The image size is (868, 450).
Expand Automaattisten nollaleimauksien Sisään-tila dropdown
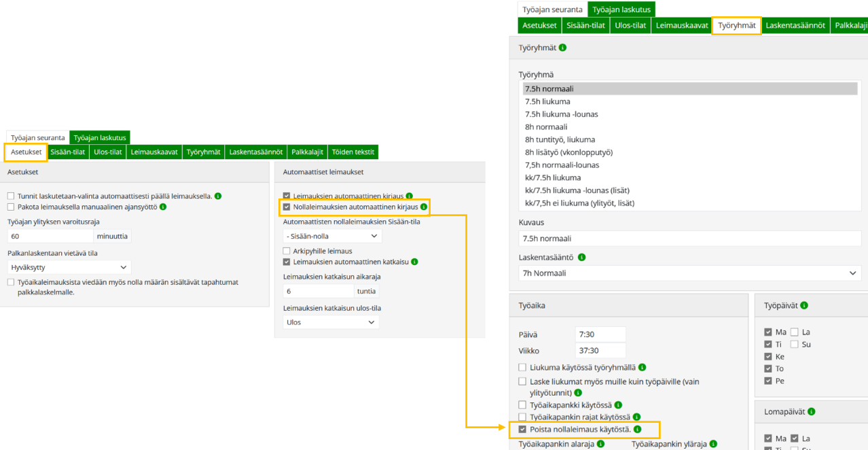pos(332,236)
